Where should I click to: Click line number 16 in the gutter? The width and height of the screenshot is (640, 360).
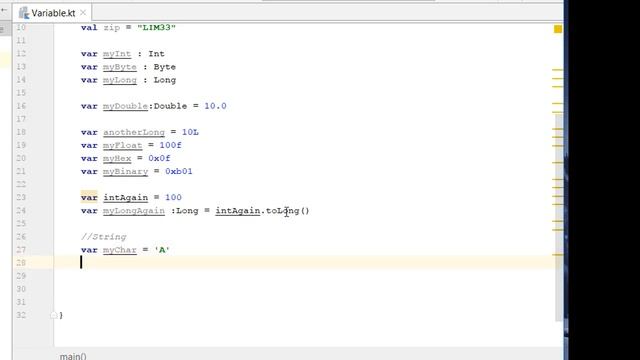click(21, 106)
